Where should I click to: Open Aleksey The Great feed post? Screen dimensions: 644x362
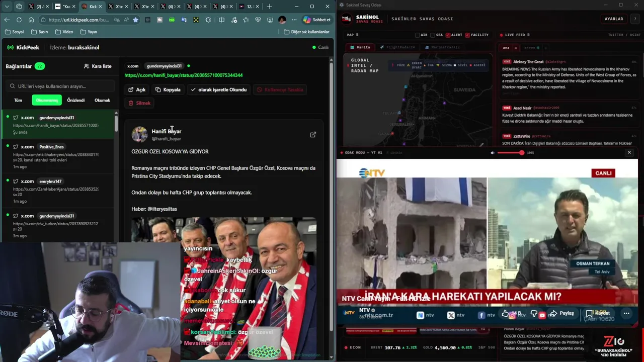[x=569, y=76]
